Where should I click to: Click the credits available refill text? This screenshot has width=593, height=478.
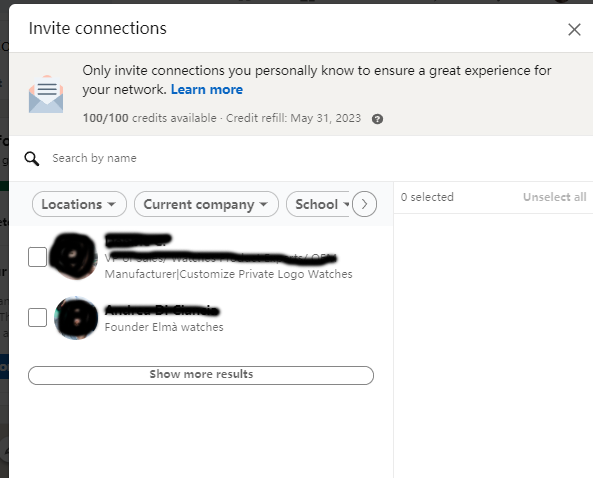222,118
